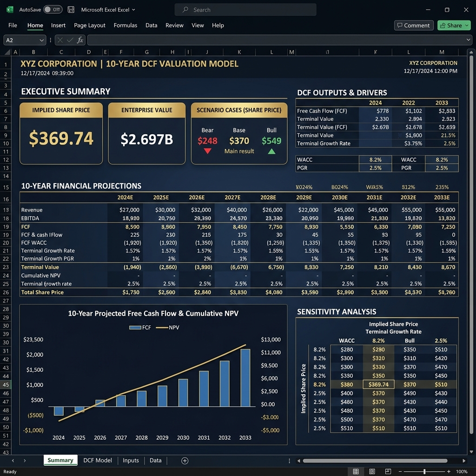The width and height of the screenshot is (476, 476).
Task: Open the Inputs sheet tab
Action: click(131, 460)
